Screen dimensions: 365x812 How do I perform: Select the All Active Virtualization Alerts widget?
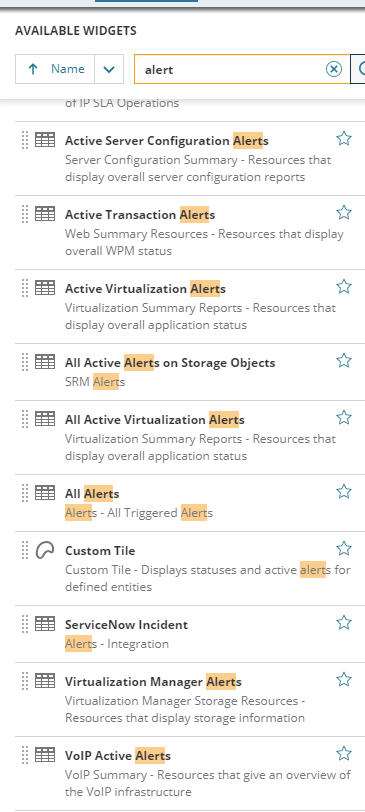click(x=155, y=419)
